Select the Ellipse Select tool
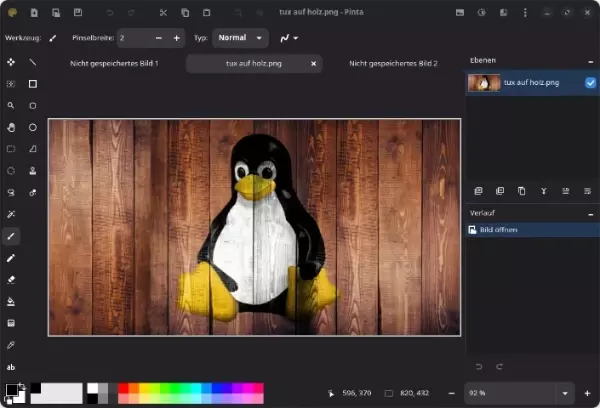This screenshot has width=600, height=408. point(11,171)
